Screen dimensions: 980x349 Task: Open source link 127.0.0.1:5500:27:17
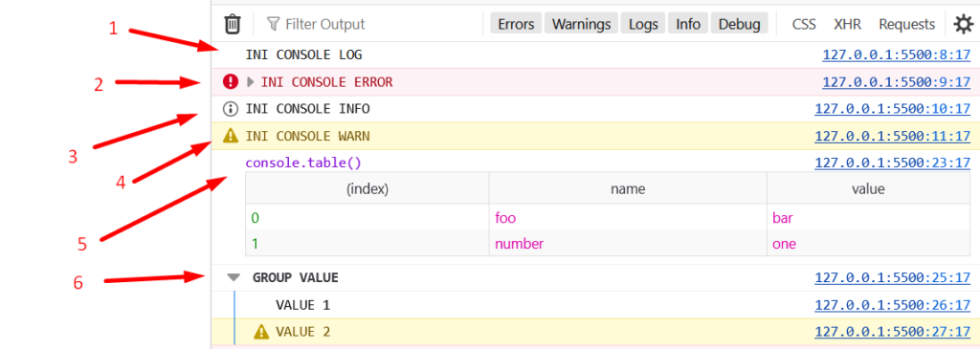893,332
